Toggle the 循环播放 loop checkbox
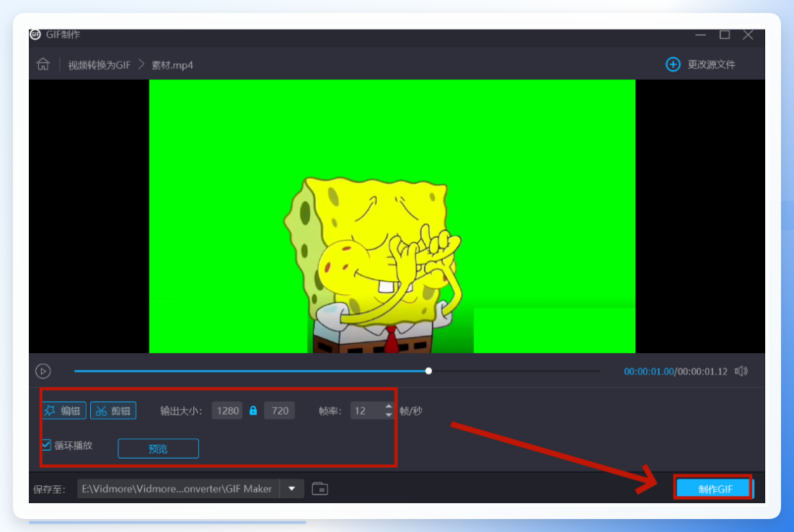794x532 pixels. pos(46,445)
